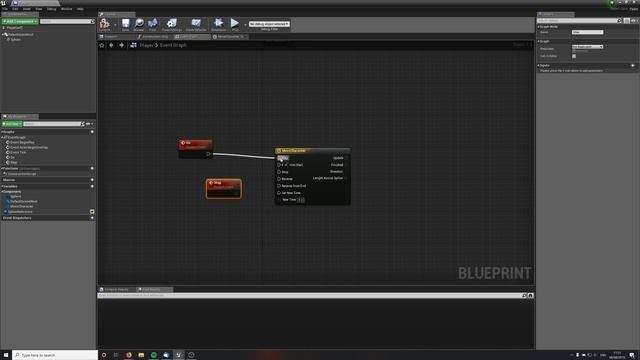Open Spotify from the Windows taskbar
640x360 pixels.
pos(154,355)
